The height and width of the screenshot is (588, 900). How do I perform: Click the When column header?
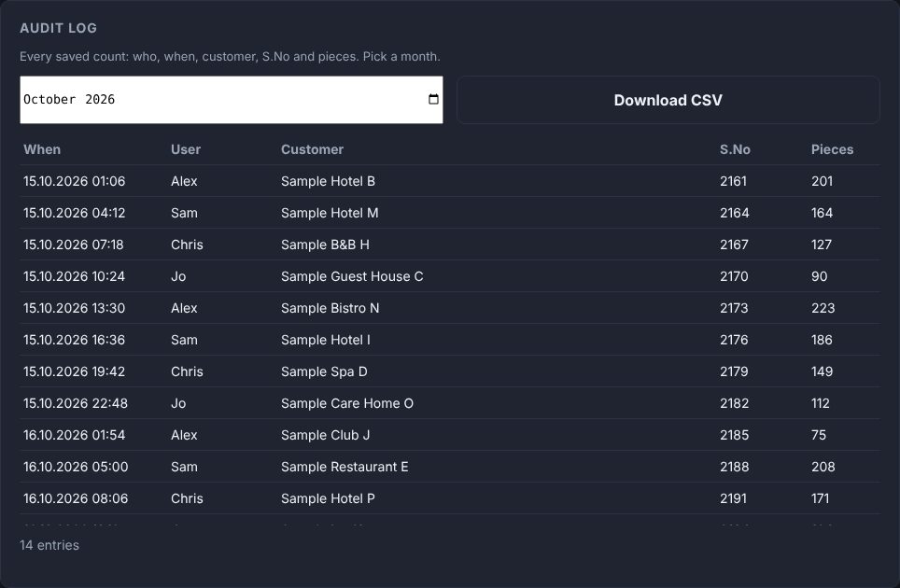click(42, 149)
